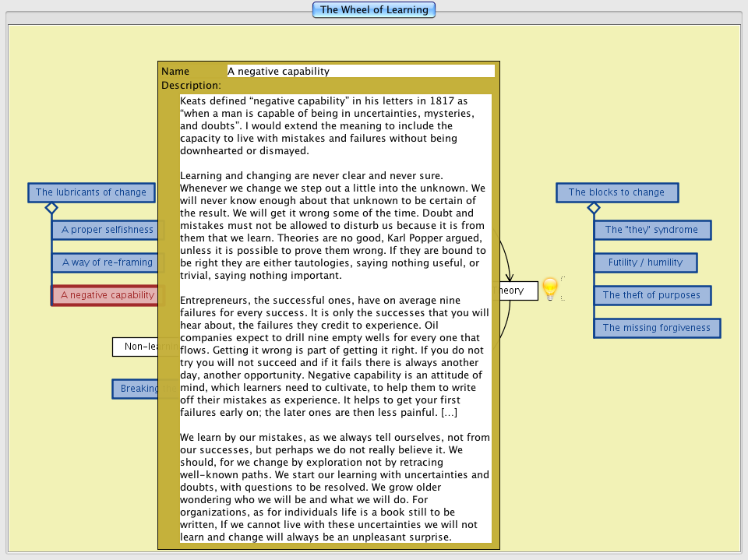Click the highlighted A negative capability node
748x560 pixels.
click(105, 295)
